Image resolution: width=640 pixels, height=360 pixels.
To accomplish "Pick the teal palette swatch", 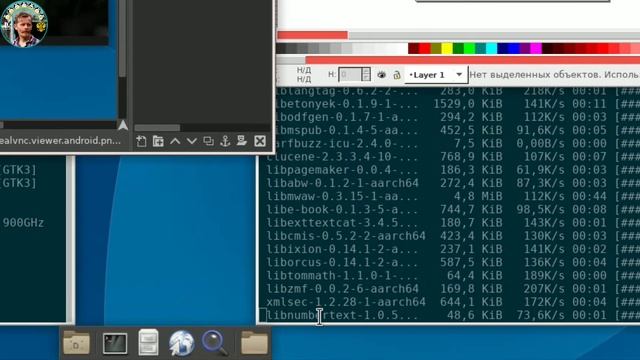I will 480,49.
